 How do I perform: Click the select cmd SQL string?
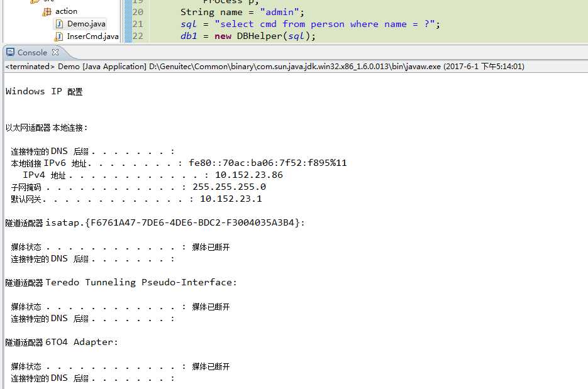tap(325, 24)
